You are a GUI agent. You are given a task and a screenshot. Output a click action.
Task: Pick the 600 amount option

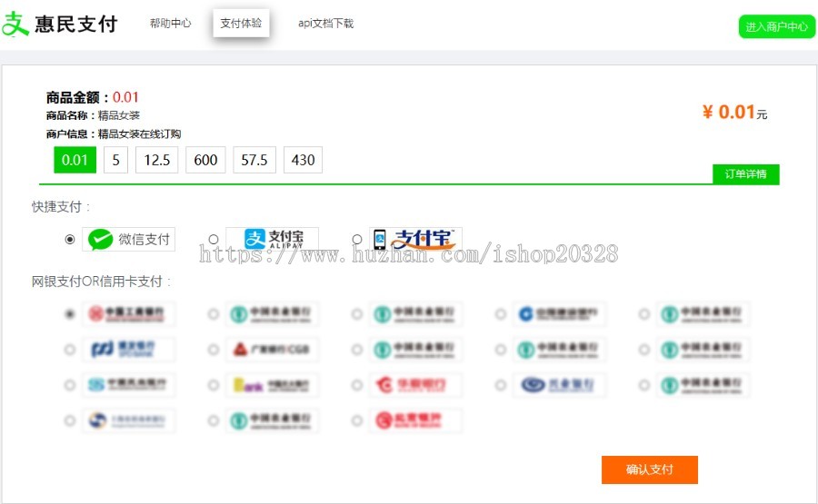pyautogui.click(x=205, y=160)
